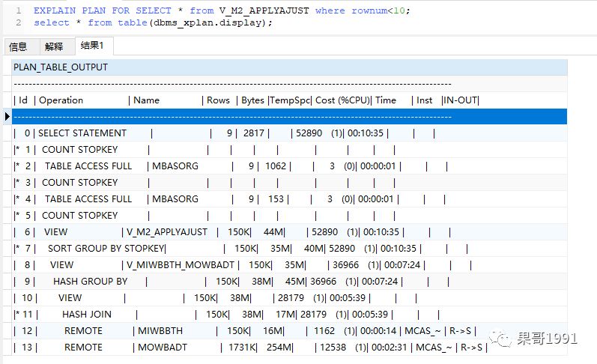Image resolution: width=597 pixels, height=364 pixels.
Task: Select the Id 10 VIEW row
Action: [x=289, y=298]
